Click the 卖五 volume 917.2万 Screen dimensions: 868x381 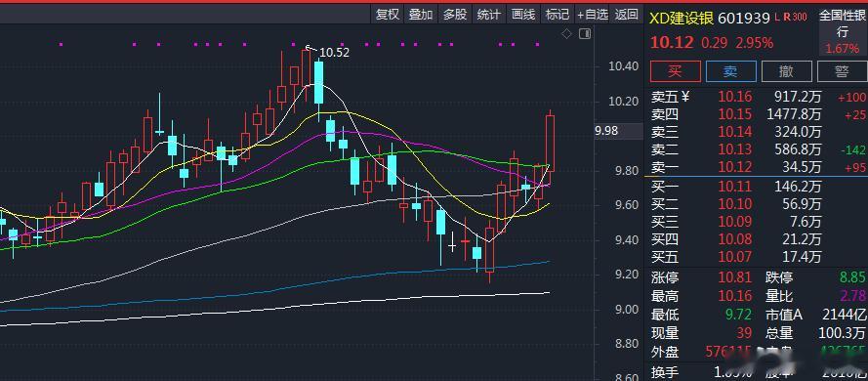(797, 97)
